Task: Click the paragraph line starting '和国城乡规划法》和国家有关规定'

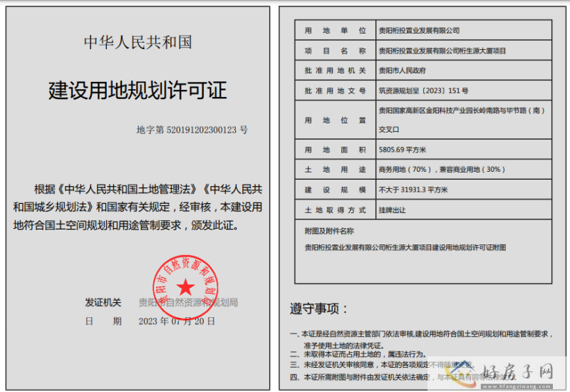Action: point(138,207)
